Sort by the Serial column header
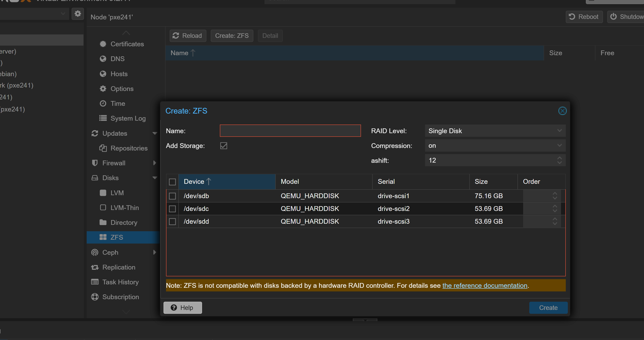The image size is (644, 340). pos(421,182)
